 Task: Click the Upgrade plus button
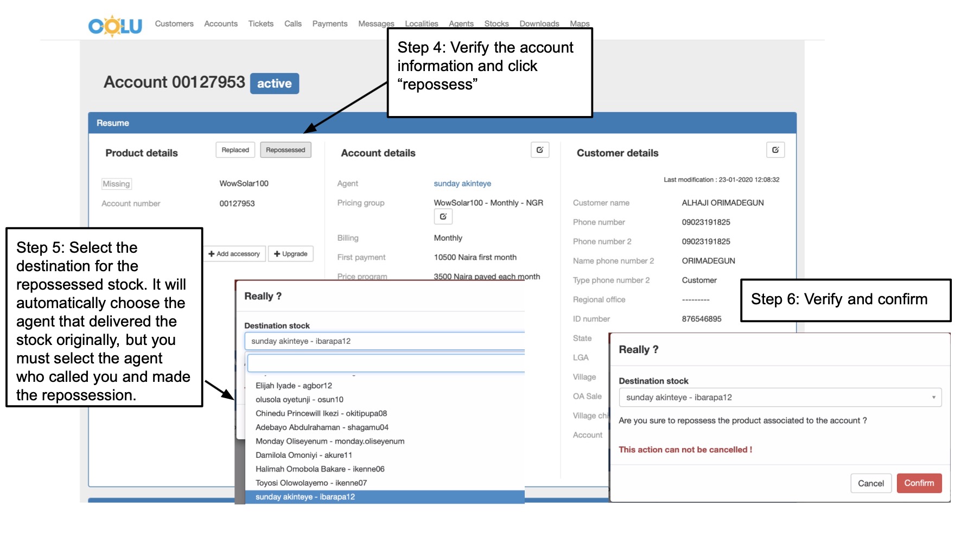coord(291,254)
